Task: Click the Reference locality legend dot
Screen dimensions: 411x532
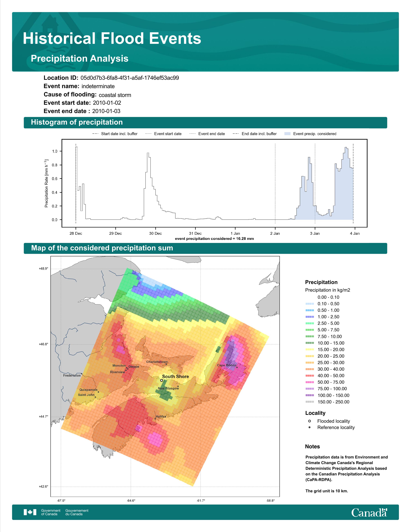Action: pyautogui.click(x=309, y=428)
